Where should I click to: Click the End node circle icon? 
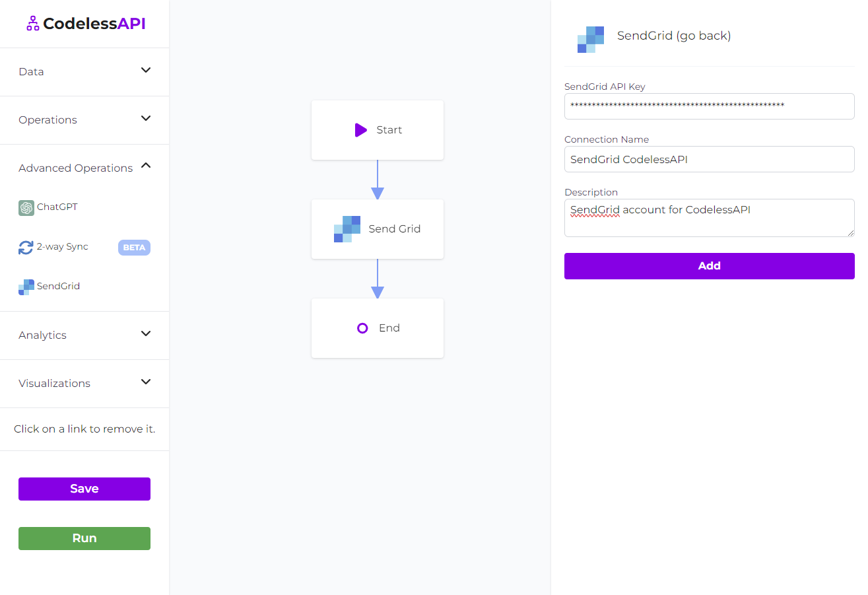(x=362, y=328)
